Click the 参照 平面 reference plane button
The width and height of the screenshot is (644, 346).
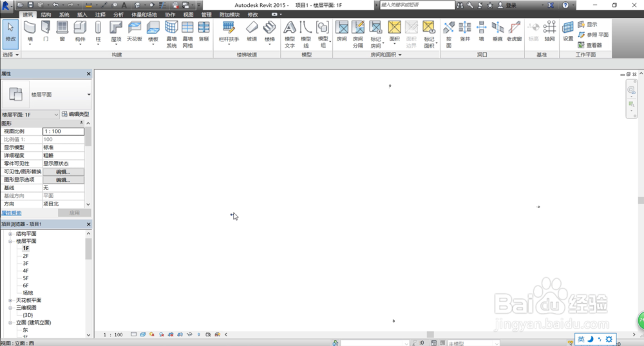point(593,35)
